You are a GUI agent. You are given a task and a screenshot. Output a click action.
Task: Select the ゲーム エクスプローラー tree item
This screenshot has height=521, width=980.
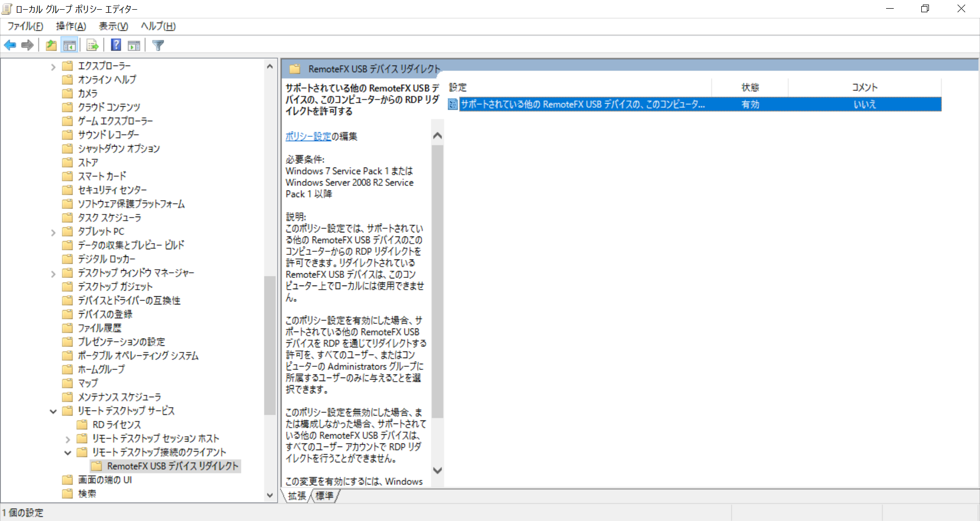click(x=115, y=121)
